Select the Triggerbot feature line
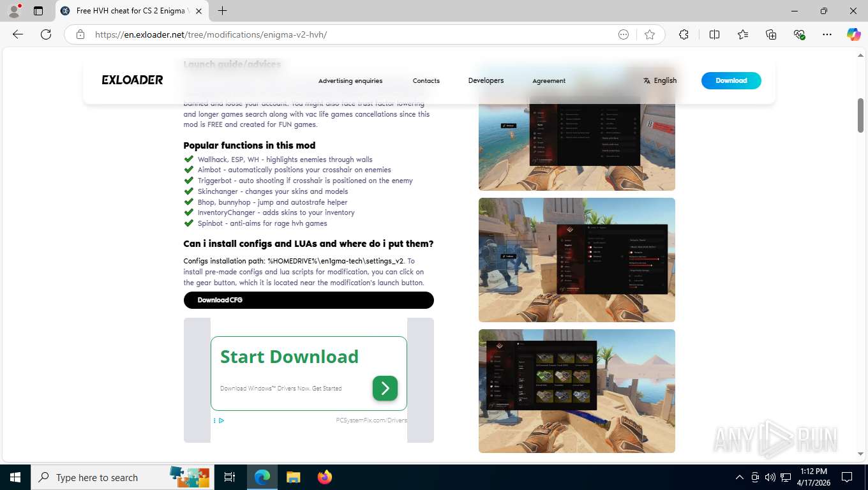The image size is (868, 490). tap(305, 181)
